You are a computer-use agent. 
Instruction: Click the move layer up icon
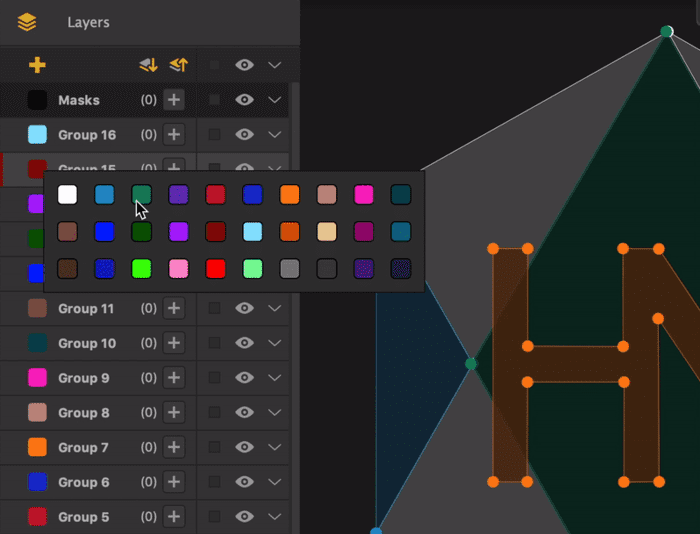(x=179, y=65)
